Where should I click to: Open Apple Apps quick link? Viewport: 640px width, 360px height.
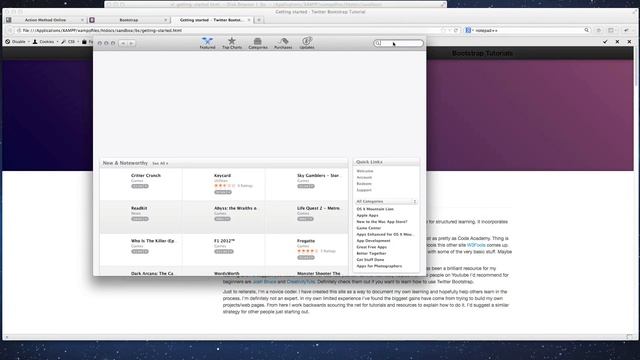tap(367, 216)
